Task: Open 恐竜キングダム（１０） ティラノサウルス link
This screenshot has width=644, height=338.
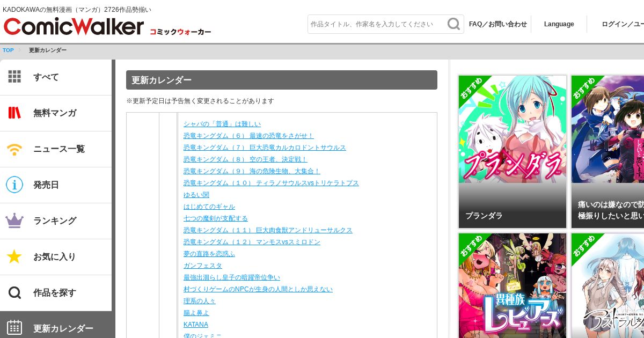Action: pyautogui.click(x=271, y=183)
